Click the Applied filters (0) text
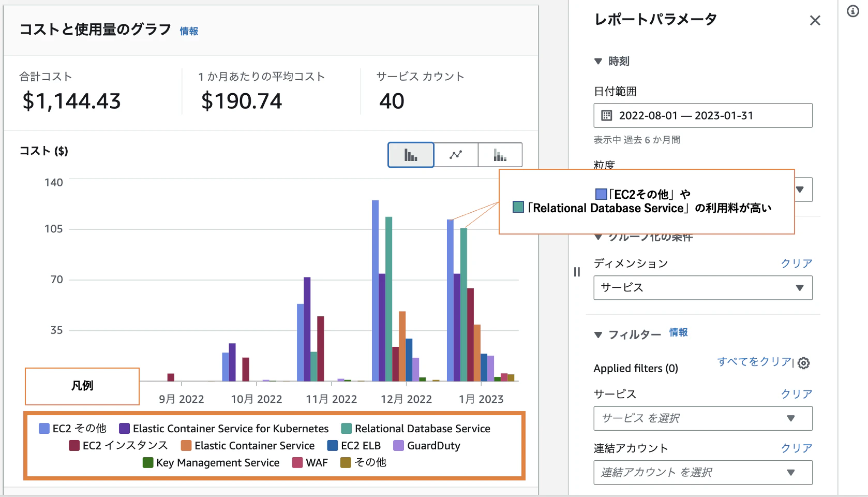868x497 pixels. (x=636, y=368)
